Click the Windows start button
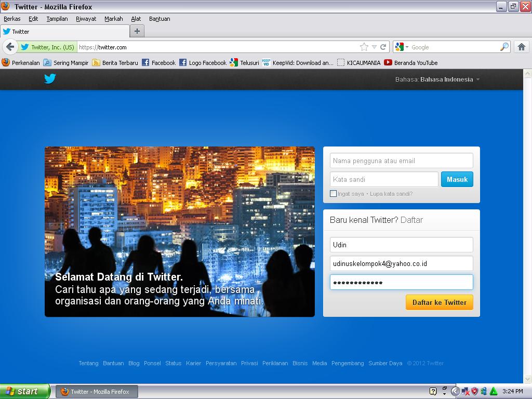The width and height of the screenshot is (532, 399). 25,391
